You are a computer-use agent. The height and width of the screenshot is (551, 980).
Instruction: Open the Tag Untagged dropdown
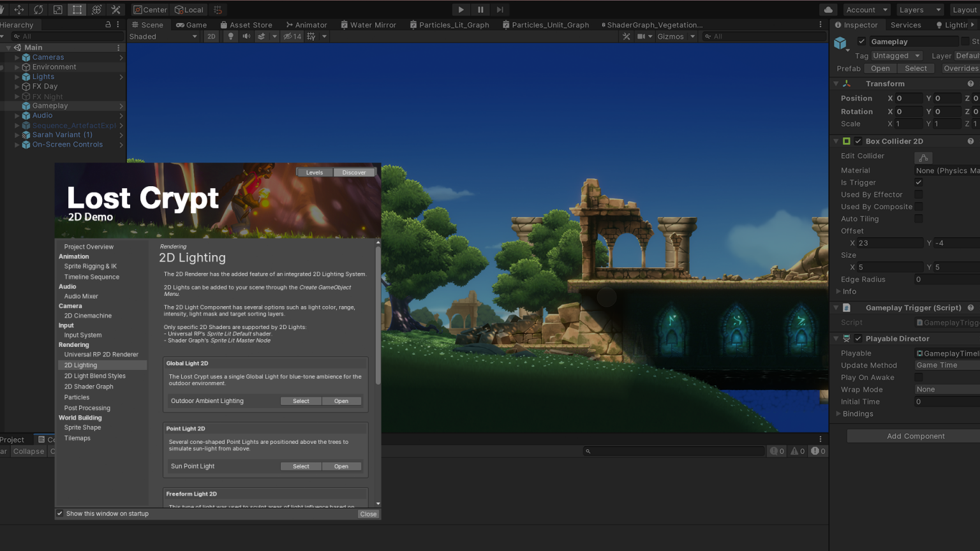[x=896, y=55]
